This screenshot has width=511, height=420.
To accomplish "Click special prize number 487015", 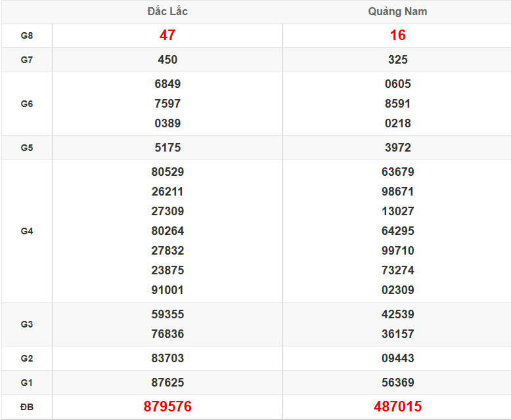I will 397,407.
